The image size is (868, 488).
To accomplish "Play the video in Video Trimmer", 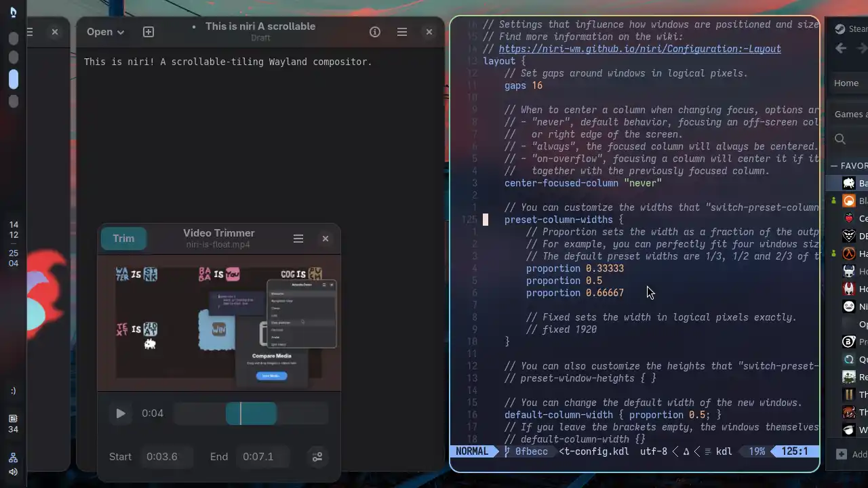I will click(121, 413).
